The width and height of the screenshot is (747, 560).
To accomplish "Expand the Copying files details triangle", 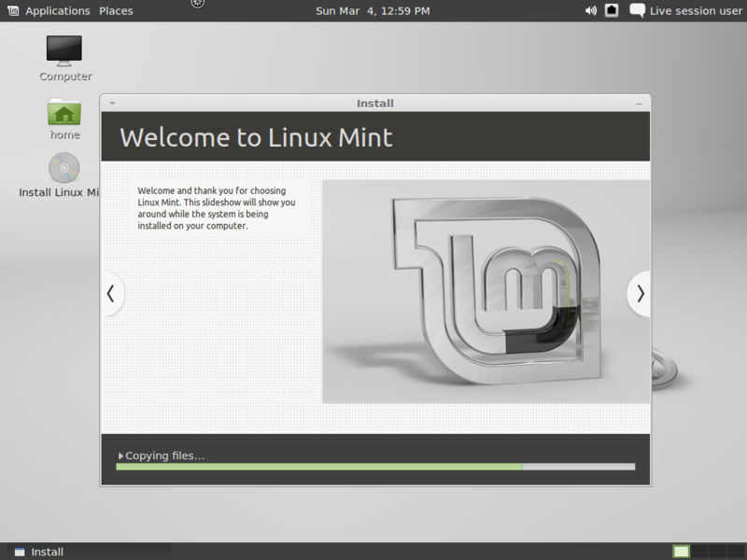I will tap(121, 456).
